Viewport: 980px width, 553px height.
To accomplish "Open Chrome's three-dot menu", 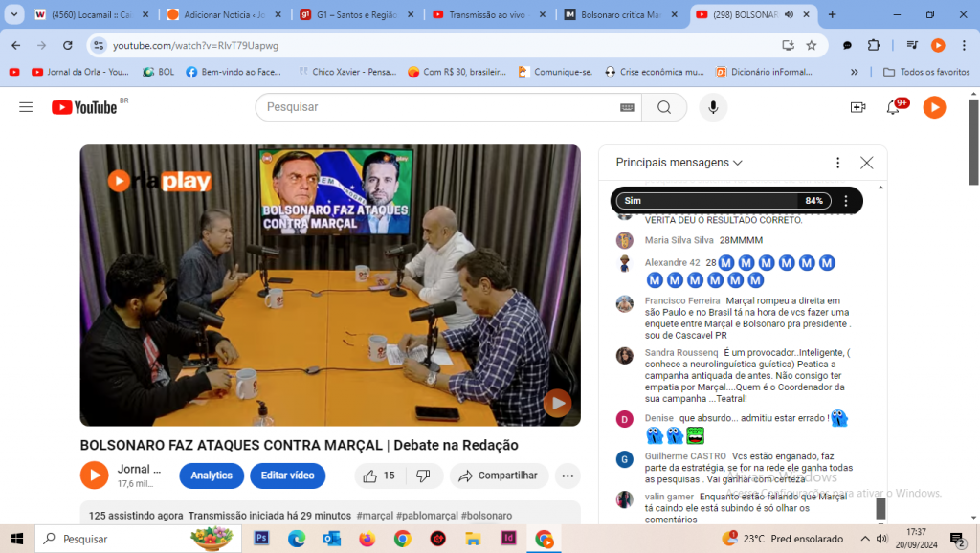I will click(964, 45).
